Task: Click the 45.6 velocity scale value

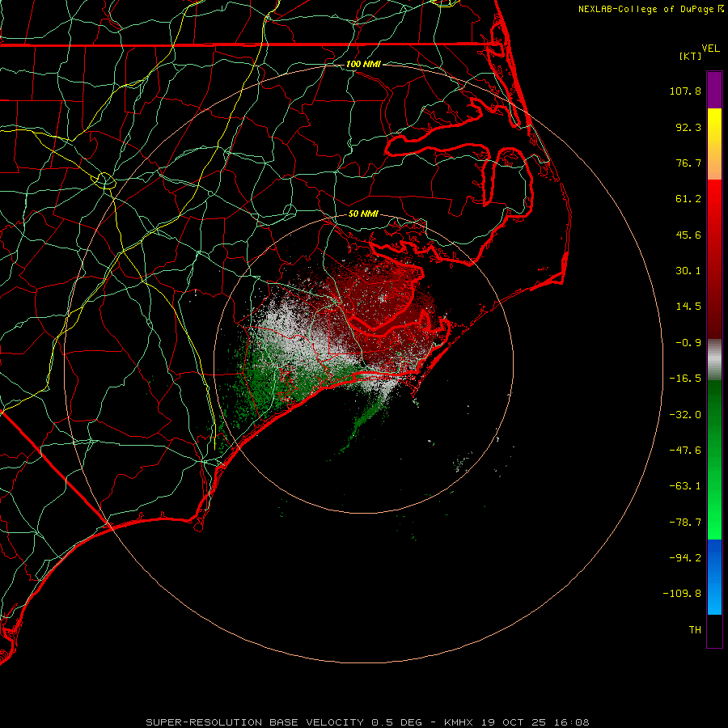Action: click(688, 235)
